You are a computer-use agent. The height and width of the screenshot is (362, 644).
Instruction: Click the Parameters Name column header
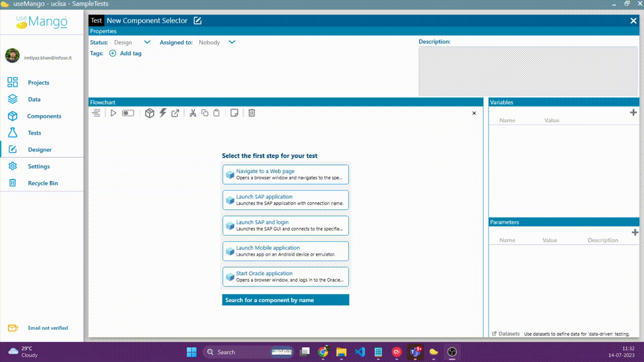tap(507, 240)
